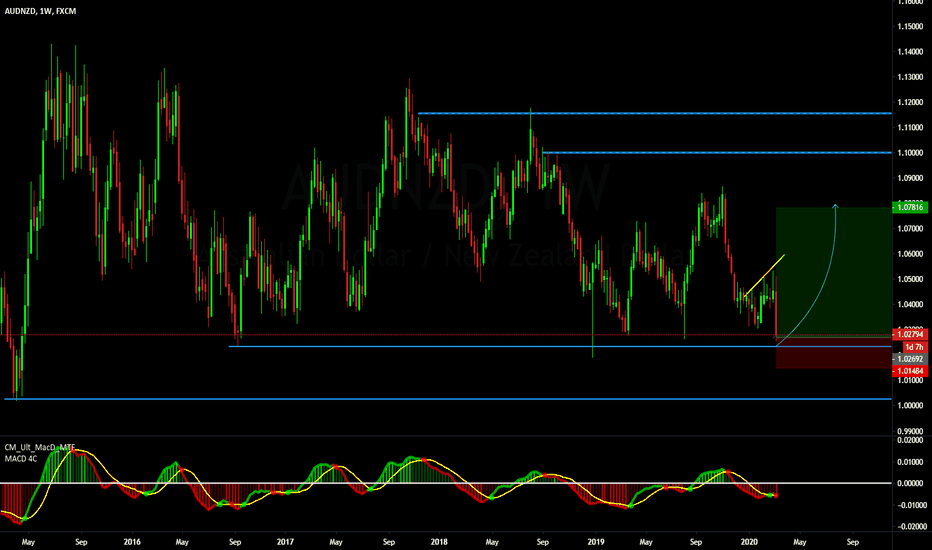Click the 1.06000 price axis label
The height and width of the screenshot is (550, 932).
(911, 254)
